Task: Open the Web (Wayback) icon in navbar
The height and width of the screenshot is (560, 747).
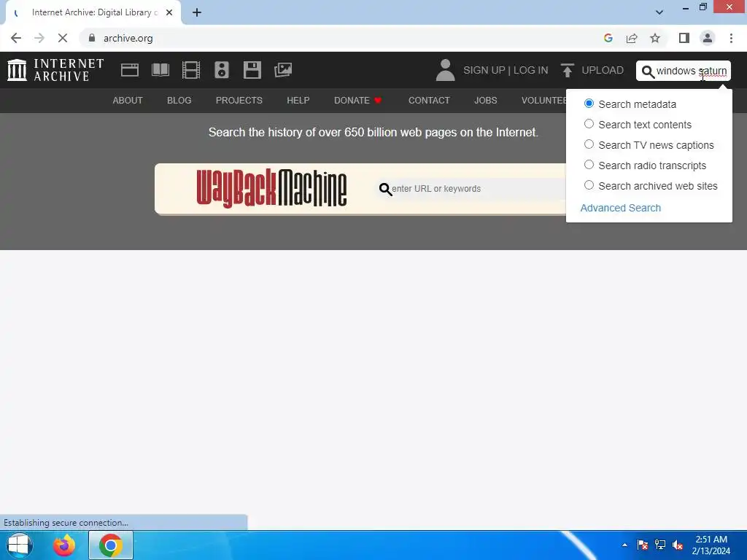Action: pos(130,70)
